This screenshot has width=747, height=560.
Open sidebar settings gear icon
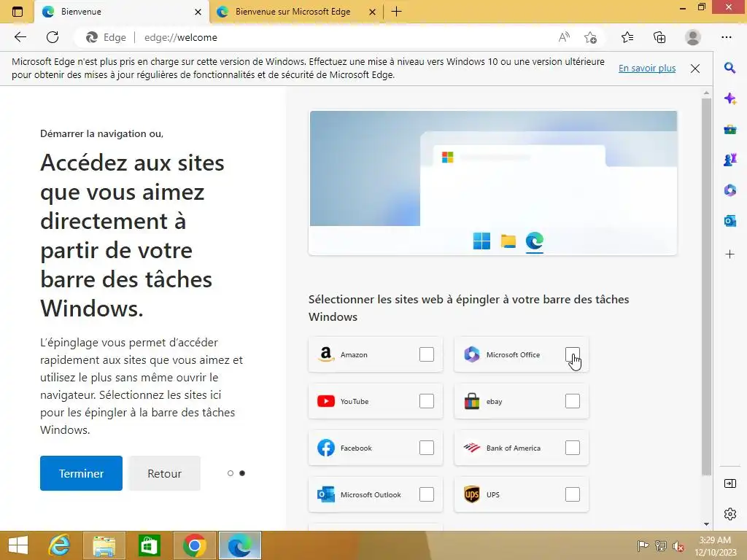pyautogui.click(x=729, y=514)
